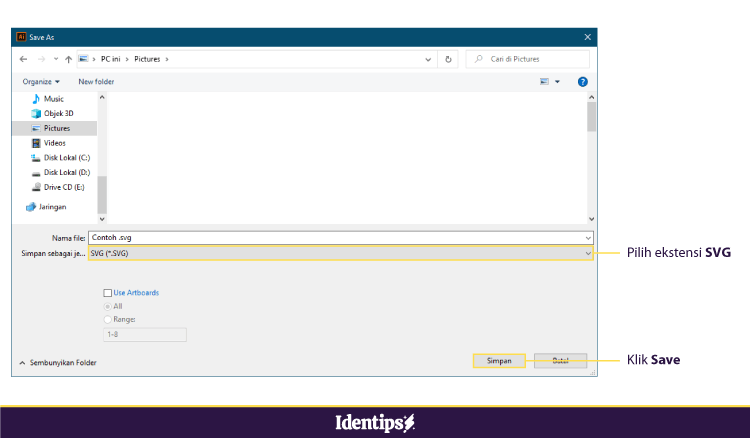
Task: Click the change view icon
Action: tap(545, 81)
